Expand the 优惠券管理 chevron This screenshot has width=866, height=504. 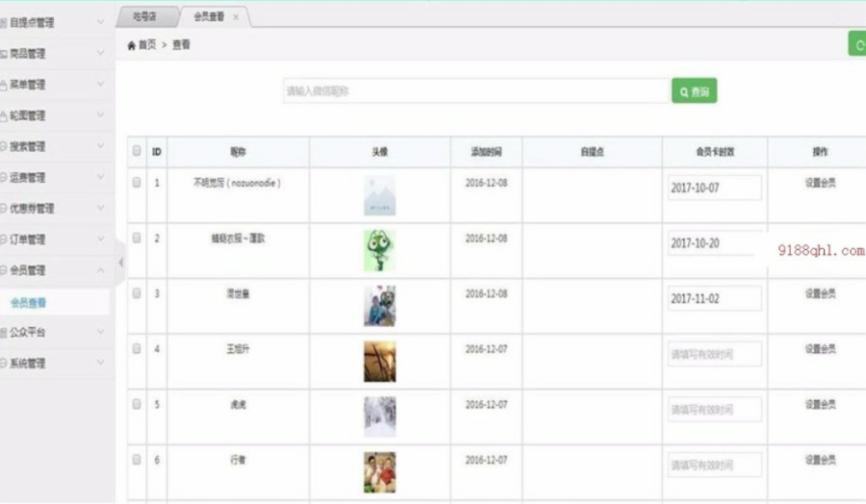pos(100,208)
